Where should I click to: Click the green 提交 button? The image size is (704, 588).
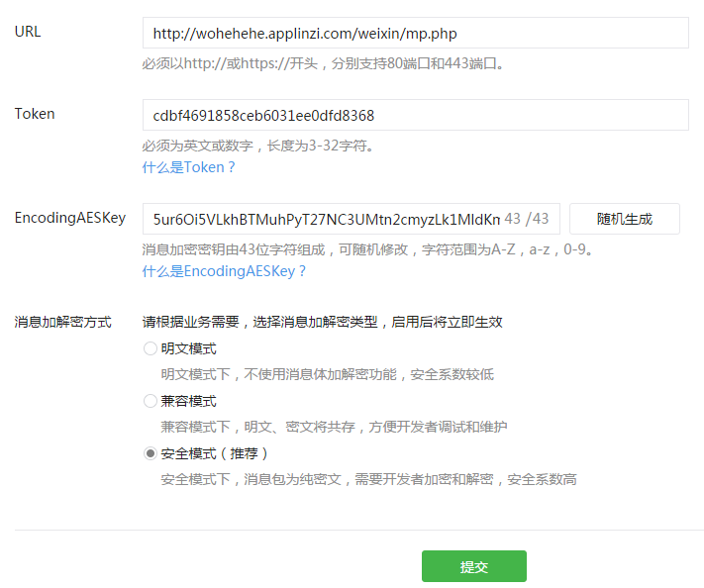click(x=474, y=566)
